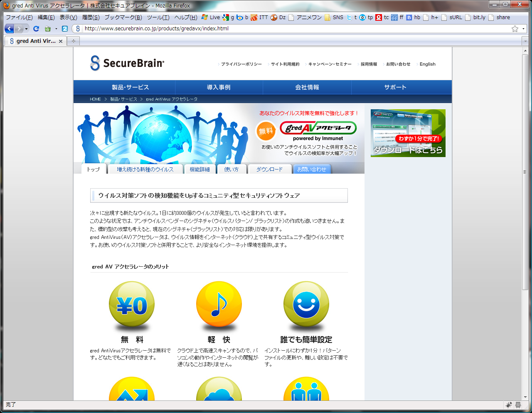Select the 増え続ける新種のウイルス tab
This screenshot has width=532, height=413.
[x=145, y=170]
